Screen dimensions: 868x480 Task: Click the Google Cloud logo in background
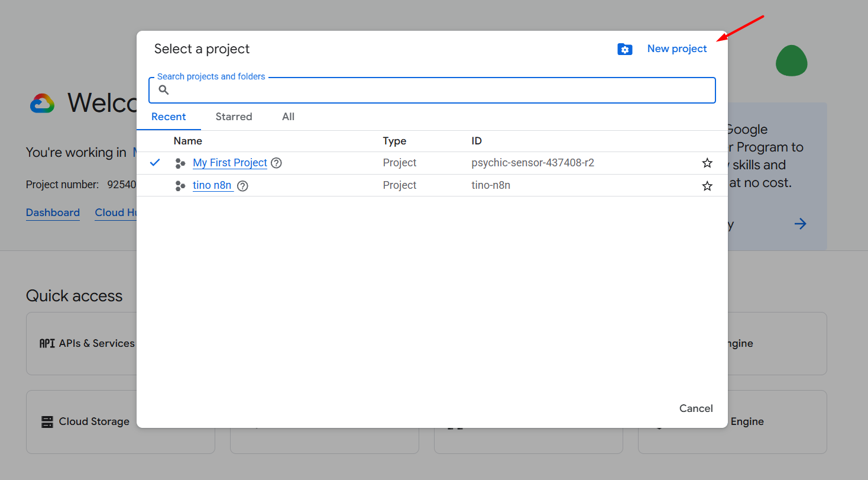point(42,104)
